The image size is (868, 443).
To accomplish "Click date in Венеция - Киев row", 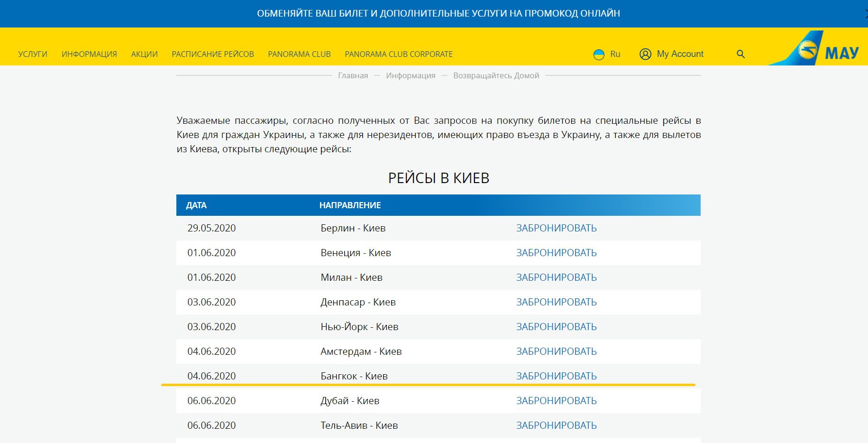I will pos(211,253).
